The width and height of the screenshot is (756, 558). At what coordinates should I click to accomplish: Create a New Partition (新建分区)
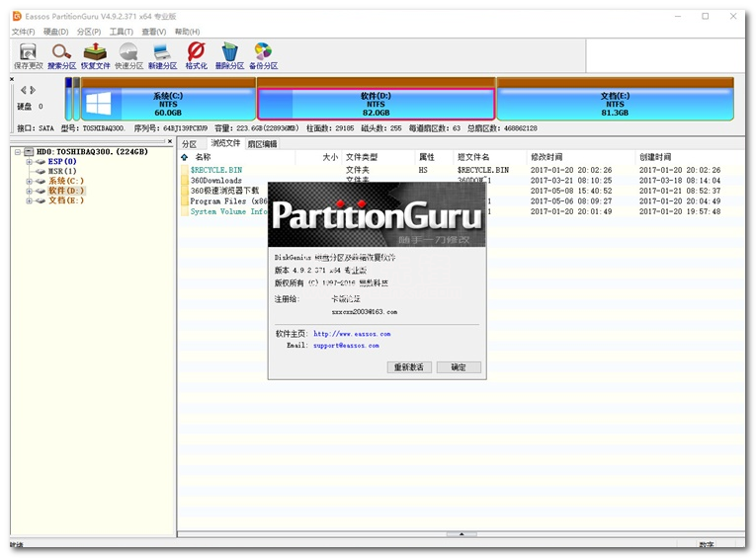pos(162,56)
